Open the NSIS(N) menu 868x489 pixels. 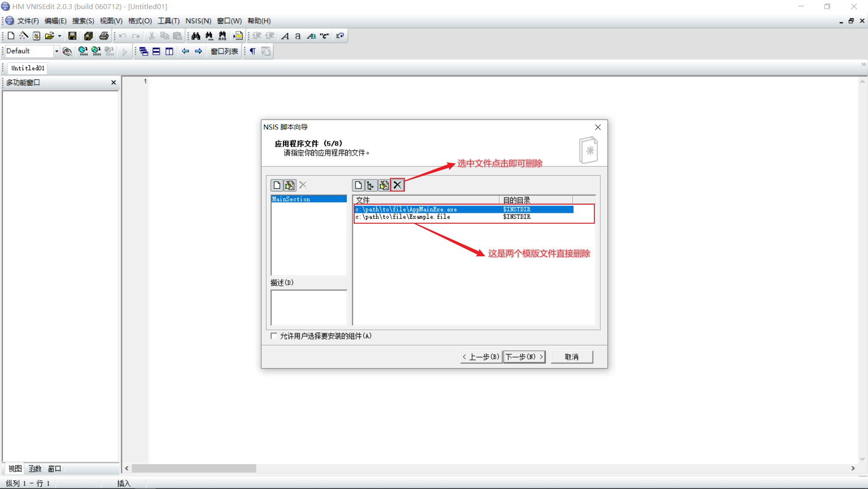(x=198, y=21)
